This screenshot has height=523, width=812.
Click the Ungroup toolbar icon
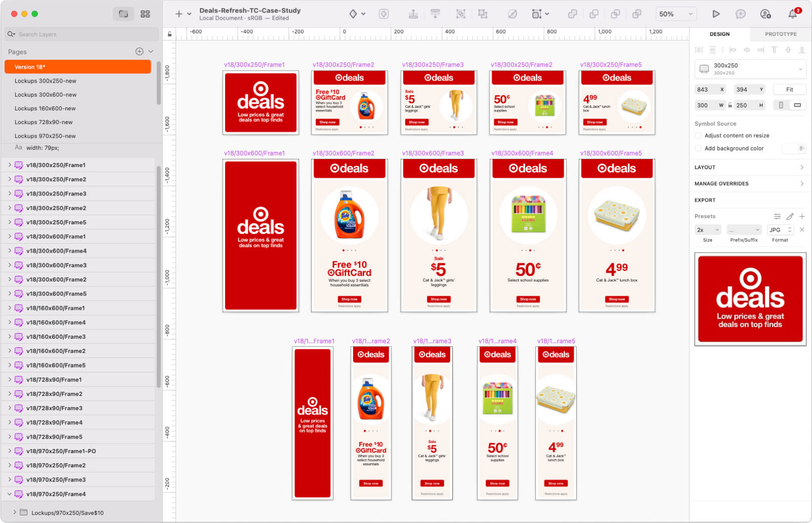coord(483,14)
